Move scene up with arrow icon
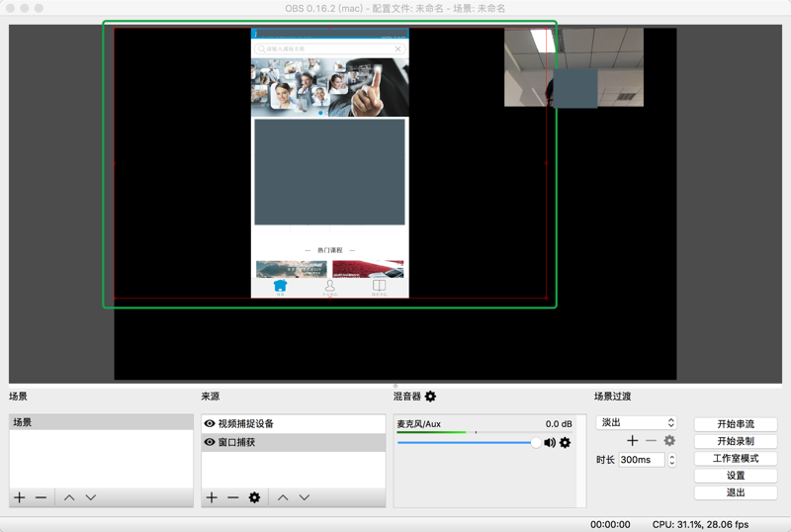The image size is (791, 532). [69, 497]
